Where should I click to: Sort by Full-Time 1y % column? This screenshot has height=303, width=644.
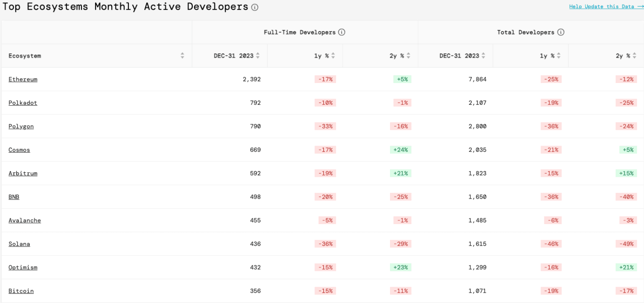point(333,56)
